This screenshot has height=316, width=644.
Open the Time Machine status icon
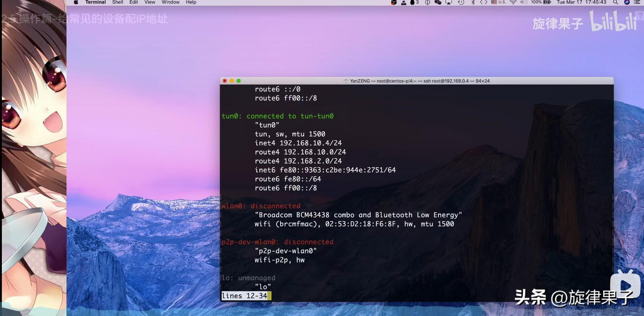pyautogui.click(x=461, y=2)
